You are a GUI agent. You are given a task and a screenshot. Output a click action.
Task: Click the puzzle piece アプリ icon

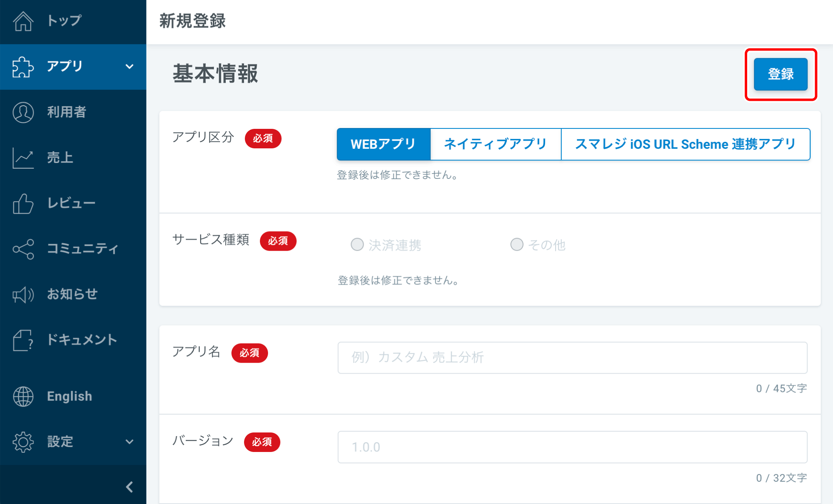click(x=23, y=67)
